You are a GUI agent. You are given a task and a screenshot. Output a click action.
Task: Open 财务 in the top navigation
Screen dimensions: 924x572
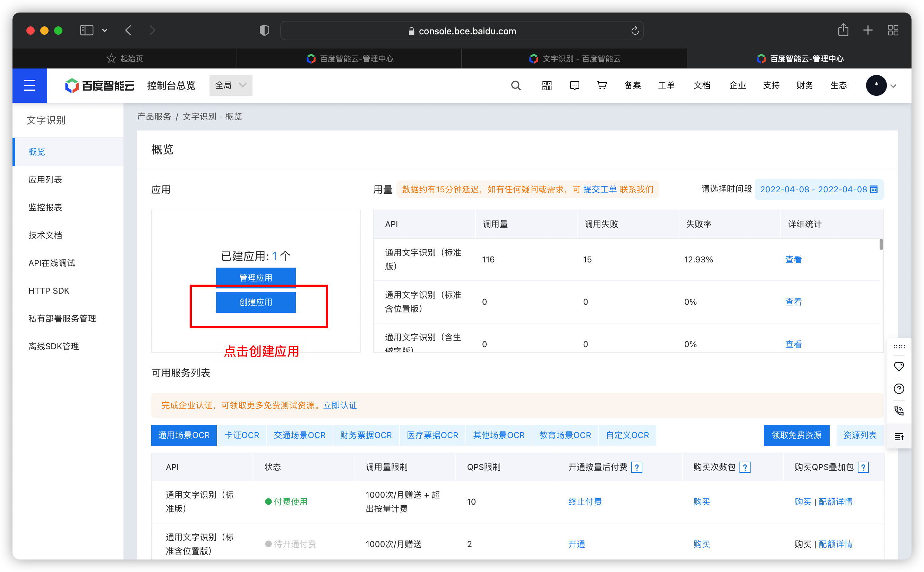(x=805, y=85)
